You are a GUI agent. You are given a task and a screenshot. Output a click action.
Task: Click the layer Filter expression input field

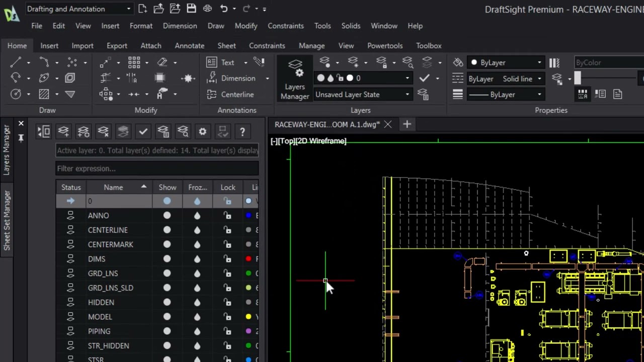click(157, 168)
